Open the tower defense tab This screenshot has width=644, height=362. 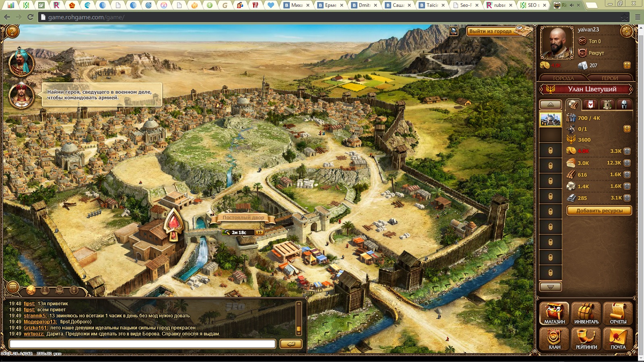click(607, 105)
